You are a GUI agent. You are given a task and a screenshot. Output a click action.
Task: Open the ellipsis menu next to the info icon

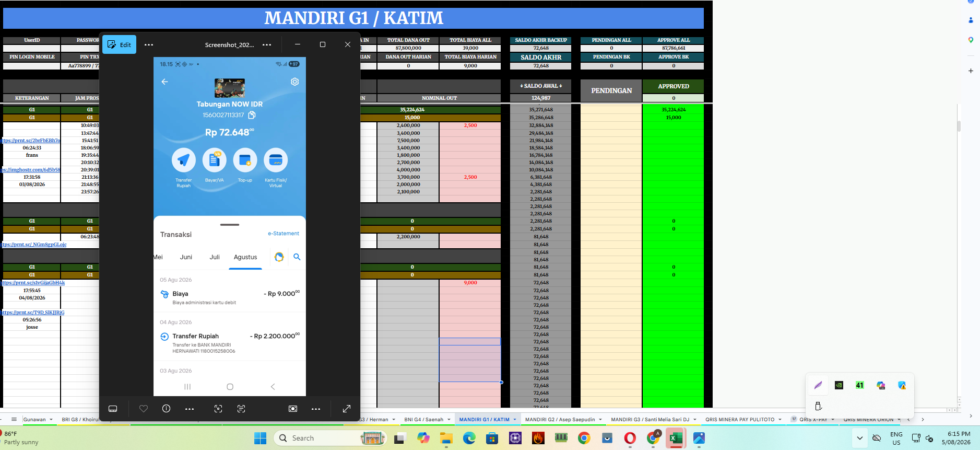point(190,409)
